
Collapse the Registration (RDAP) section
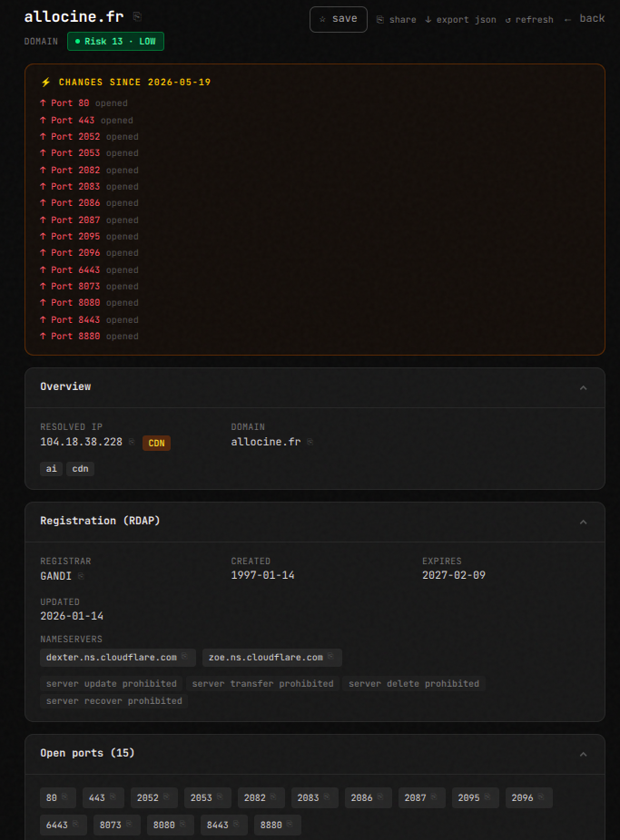583,522
